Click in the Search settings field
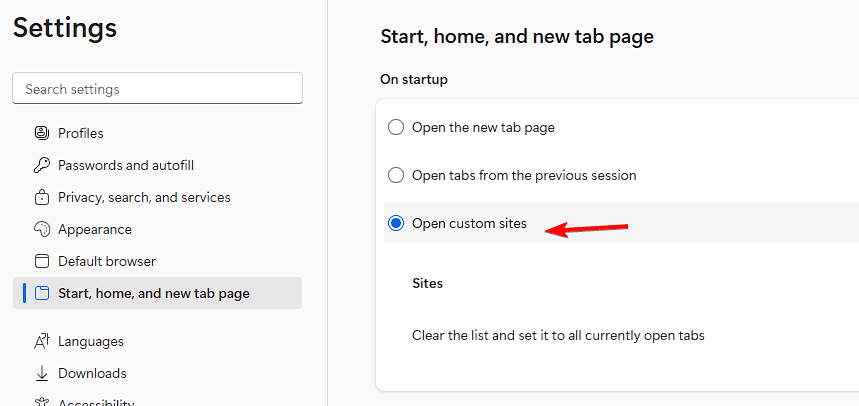The width and height of the screenshot is (859, 406). pyautogui.click(x=157, y=89)
